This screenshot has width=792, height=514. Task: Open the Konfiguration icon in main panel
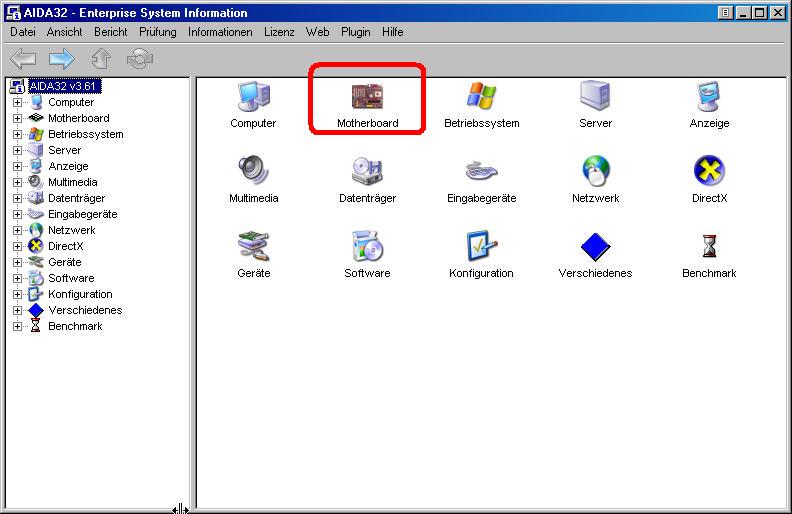click(481, 247)
